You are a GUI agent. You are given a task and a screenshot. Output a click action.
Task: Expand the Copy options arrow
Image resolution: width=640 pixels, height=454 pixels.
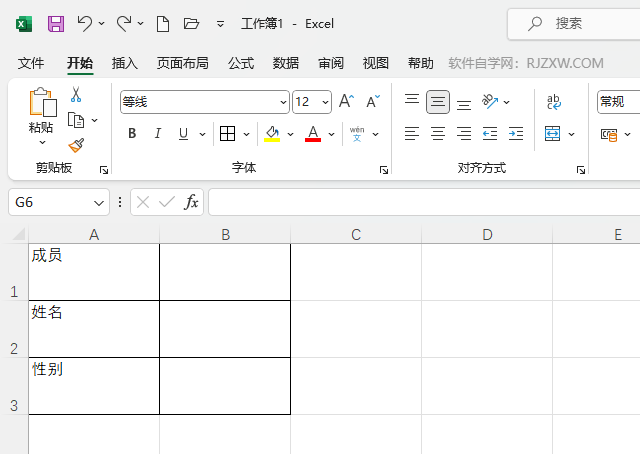click(95, 120)
